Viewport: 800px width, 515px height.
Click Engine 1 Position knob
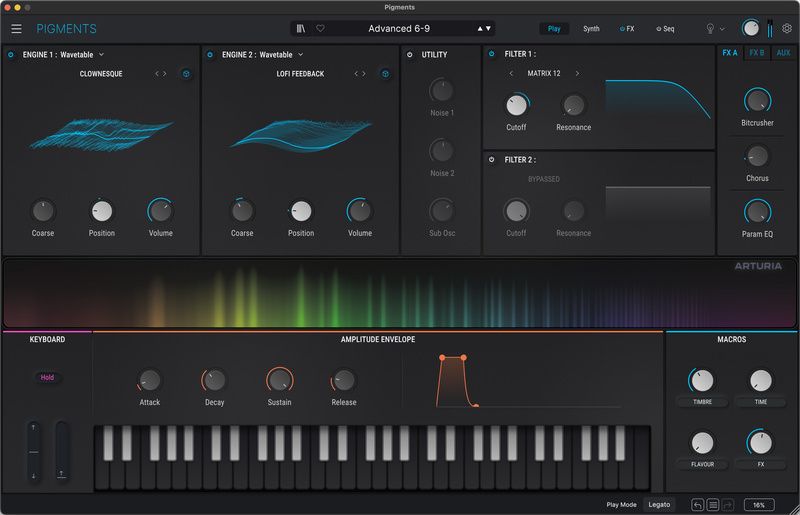[102, 211]
